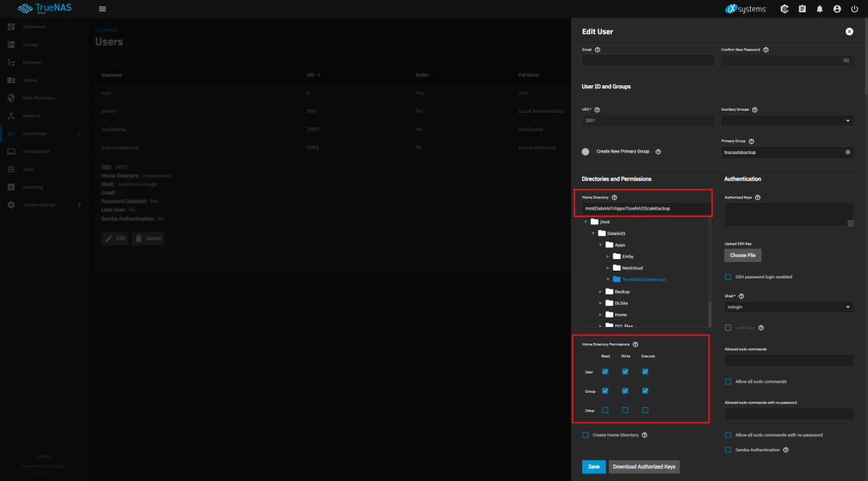The height and width of the screenshot is (481, 868).
Task: Open the Storage sidebar icon
Action: [11, 45]
